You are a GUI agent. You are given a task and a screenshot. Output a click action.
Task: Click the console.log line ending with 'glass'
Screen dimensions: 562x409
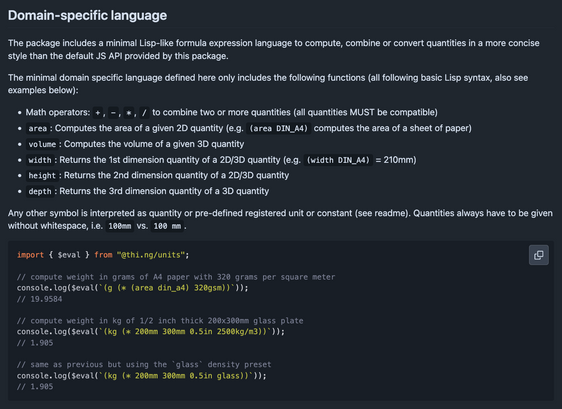(x=142, y=376)
